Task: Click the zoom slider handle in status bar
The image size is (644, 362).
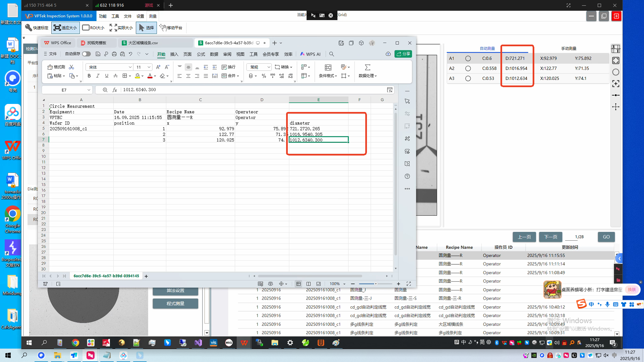Action: tap(376, 284)
